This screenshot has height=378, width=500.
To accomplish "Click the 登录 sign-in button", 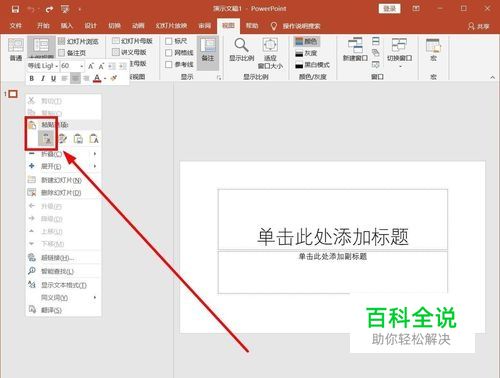I will click(x=389, y=9).
